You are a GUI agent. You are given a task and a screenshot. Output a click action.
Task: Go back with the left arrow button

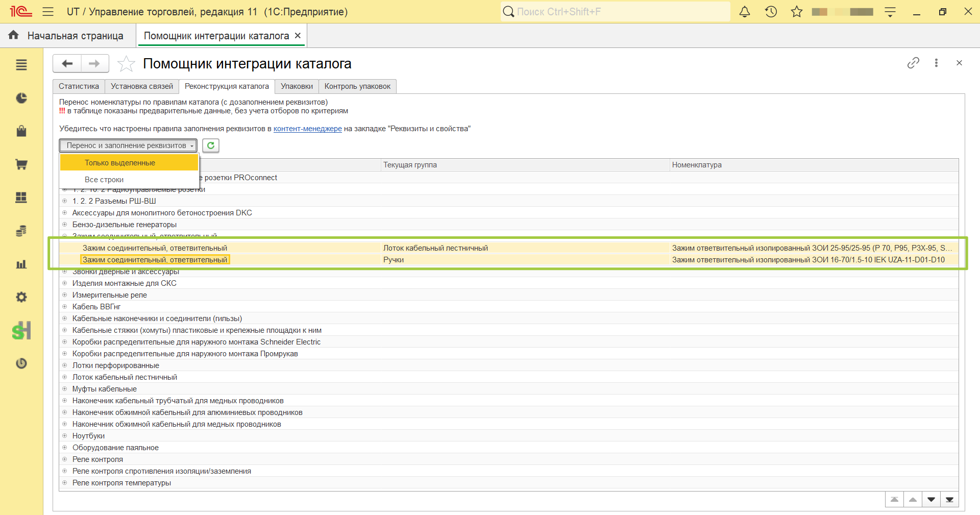[x=67, y=64]
